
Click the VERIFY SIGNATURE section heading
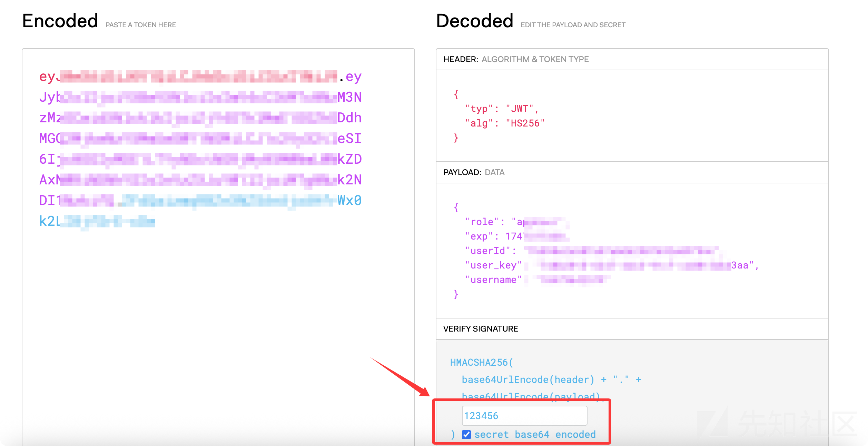481,329
